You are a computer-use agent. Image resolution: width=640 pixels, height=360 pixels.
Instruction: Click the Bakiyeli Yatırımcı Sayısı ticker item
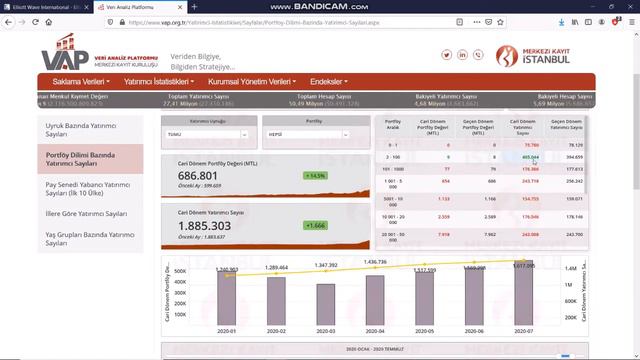pyautogui.click(x=446, y=100)
